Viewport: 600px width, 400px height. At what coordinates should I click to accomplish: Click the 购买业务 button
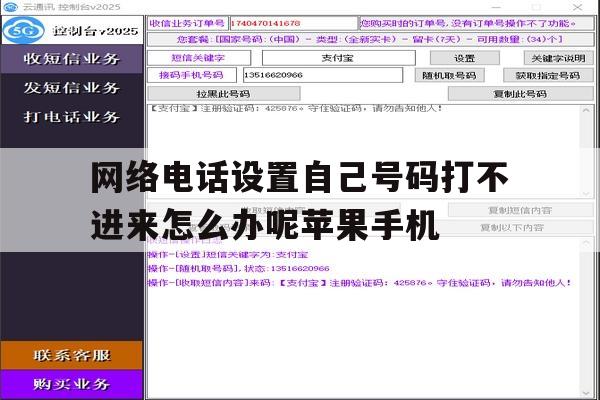tap(72, 384)
